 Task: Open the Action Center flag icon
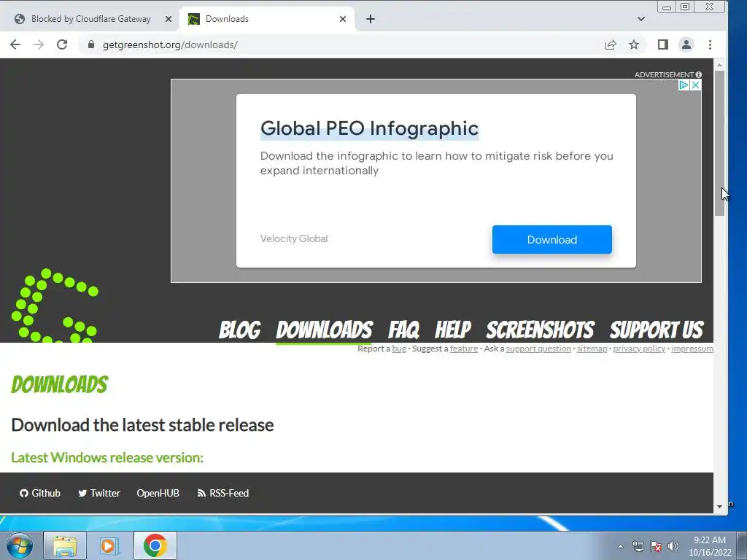656,546
